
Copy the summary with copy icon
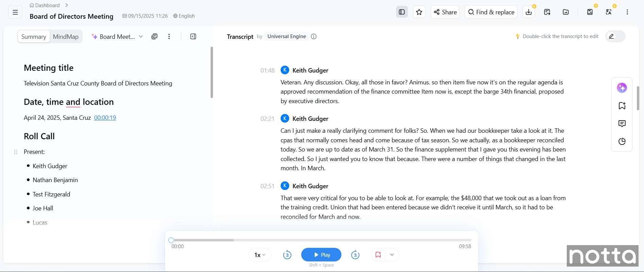pyautogui.click(x=154, y=36)
